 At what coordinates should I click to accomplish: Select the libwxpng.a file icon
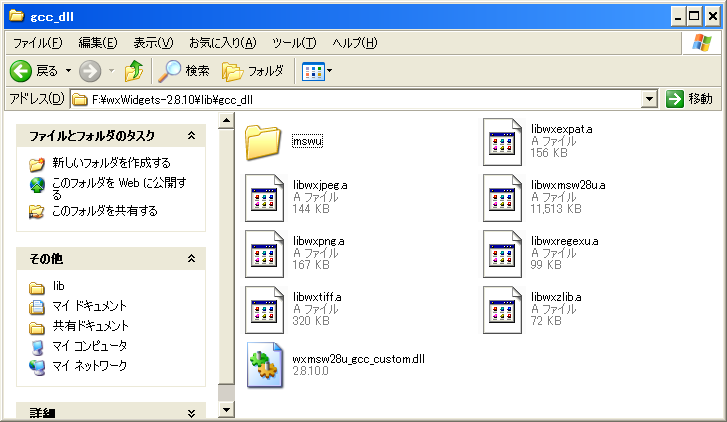coord(264,254)
